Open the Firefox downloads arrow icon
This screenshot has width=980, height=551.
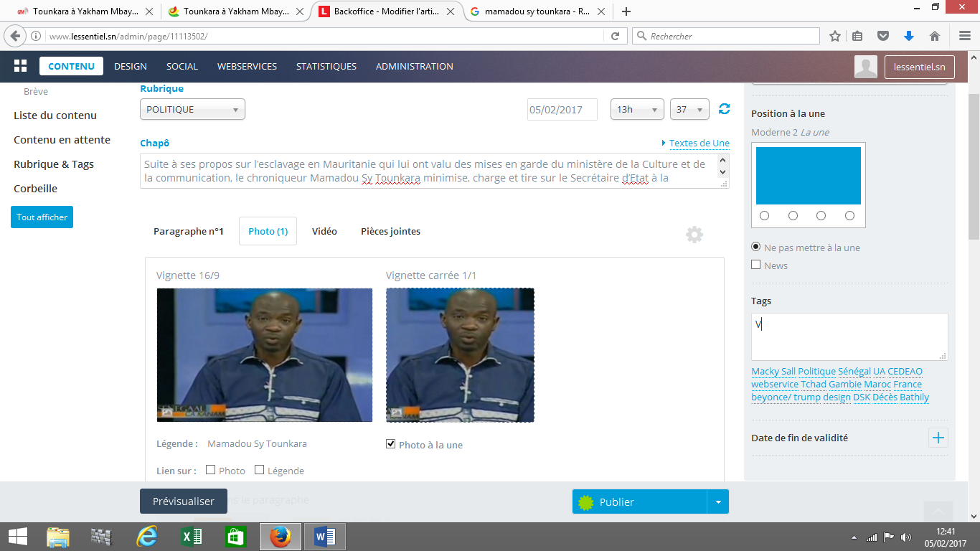(909, 36)
